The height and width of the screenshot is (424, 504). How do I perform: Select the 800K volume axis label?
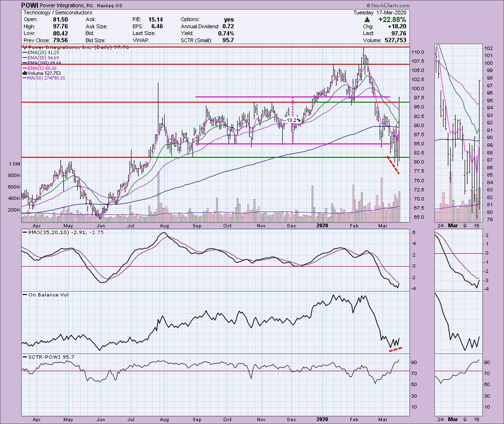[x=14, y=176]
